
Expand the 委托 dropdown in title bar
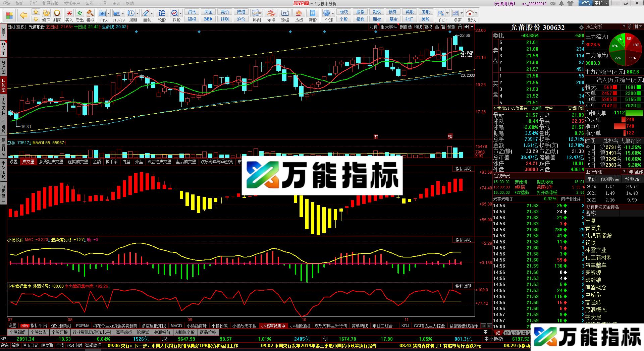(x=609, y=3)
